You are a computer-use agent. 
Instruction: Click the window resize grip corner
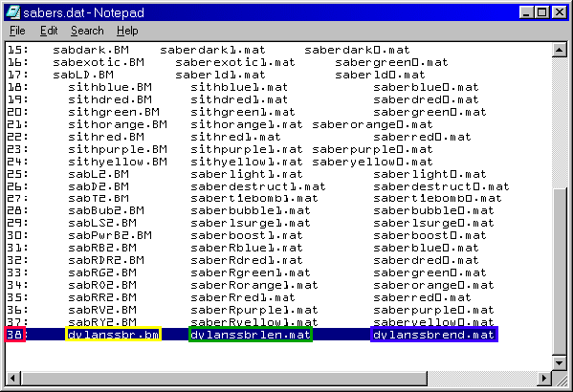point(561,379)
